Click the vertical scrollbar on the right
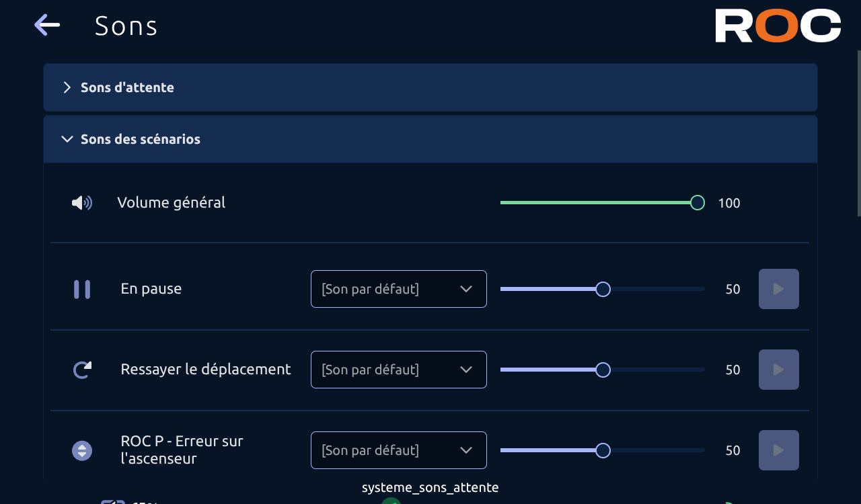This screenshot has height=504, width=861. pyautogui.click(x=858, y=133)
